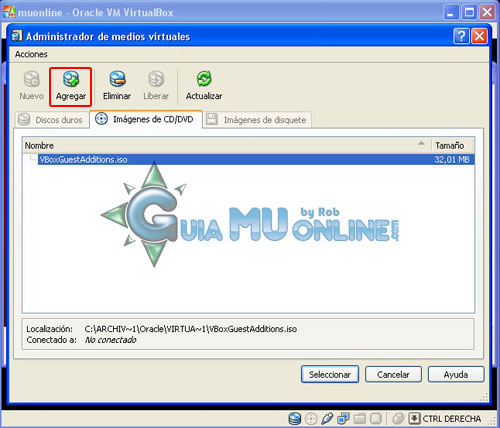This screenshot has width=500, height=428.
Task: Click the CTRL DERECHA host key label
Action: (x=452, y=418)
